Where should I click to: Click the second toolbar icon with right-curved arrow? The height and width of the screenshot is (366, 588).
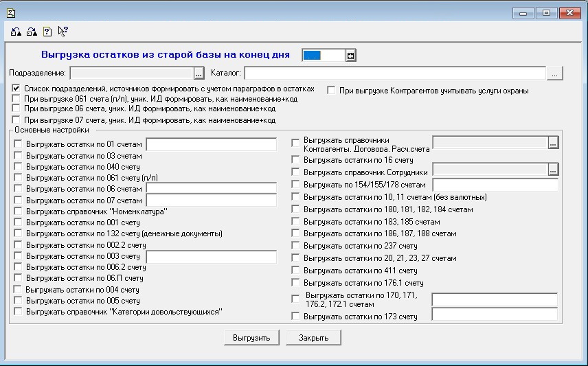click(32, 31)
